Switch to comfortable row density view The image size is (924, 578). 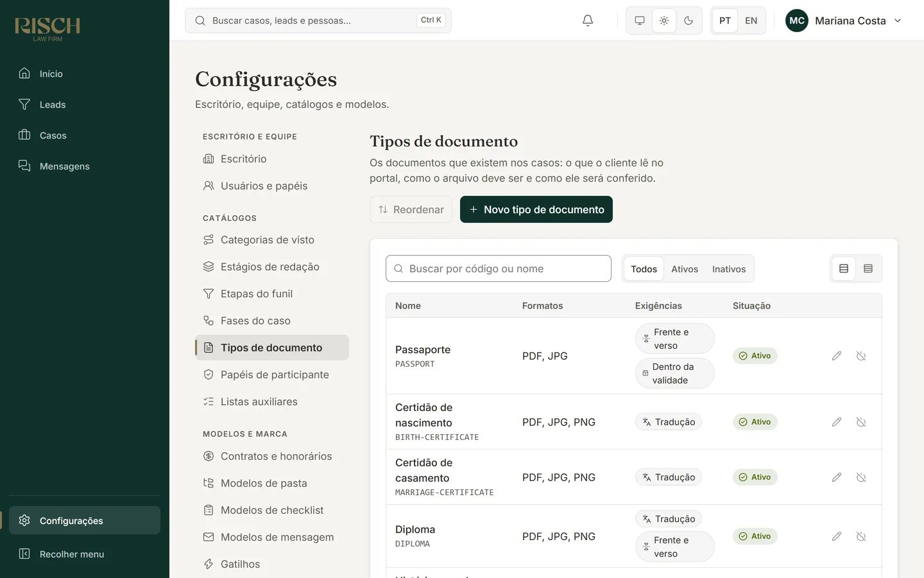tap(844, 268)
